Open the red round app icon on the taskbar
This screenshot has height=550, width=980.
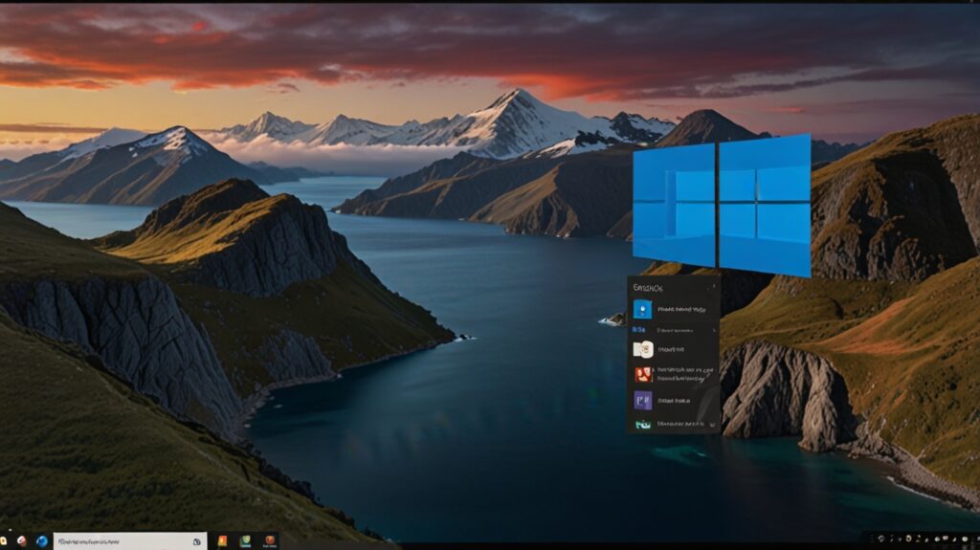pyautogui.click(x=269, y=540)
